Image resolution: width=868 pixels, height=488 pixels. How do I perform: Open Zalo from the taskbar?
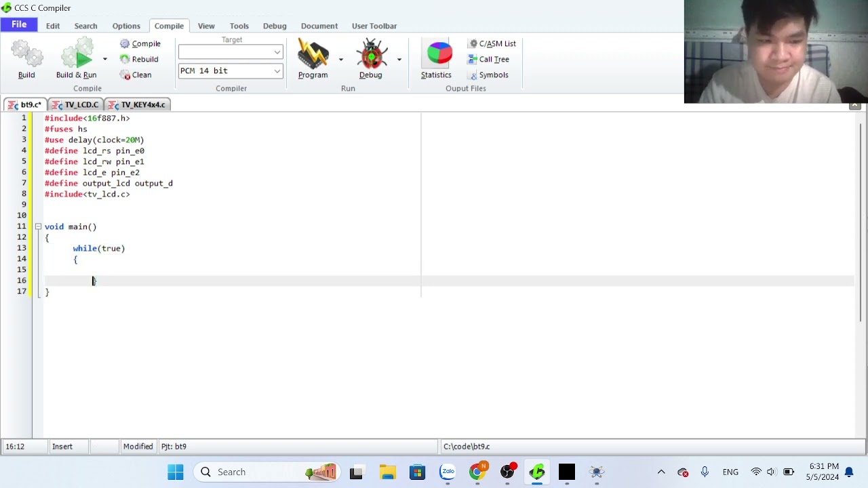coord(448,472)
